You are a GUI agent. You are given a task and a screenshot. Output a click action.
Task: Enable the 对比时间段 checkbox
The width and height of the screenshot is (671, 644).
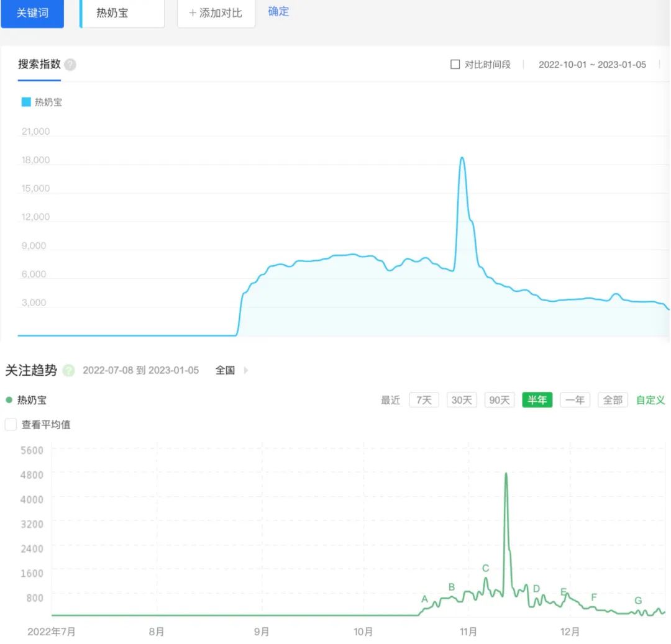pyautogui.click(x=455, y=65)
